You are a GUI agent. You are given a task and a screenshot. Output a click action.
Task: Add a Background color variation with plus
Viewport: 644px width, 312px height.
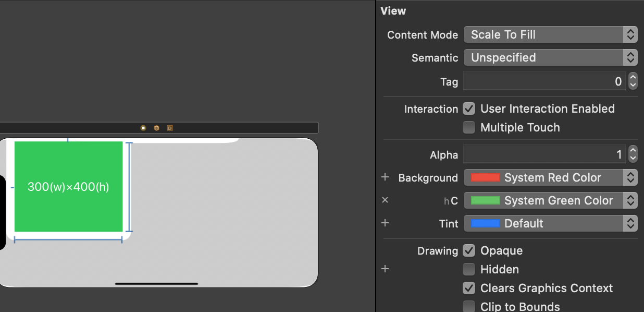385,177
